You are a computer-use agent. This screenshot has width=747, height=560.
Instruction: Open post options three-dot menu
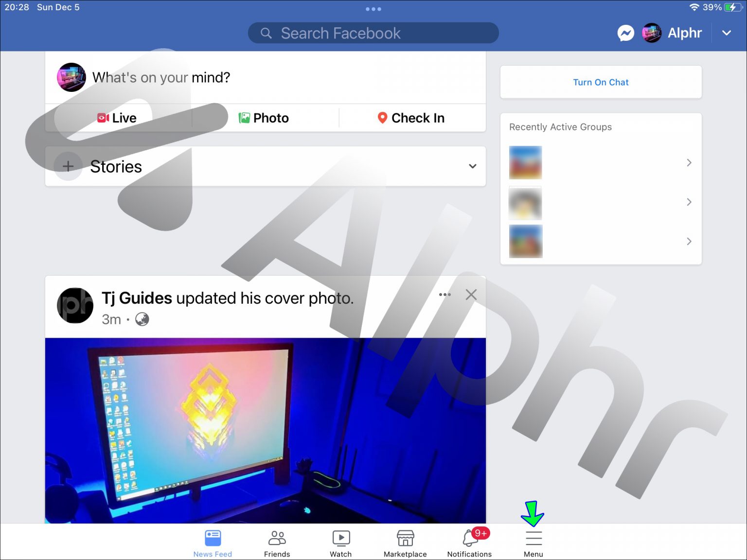[x=445, y=295]
